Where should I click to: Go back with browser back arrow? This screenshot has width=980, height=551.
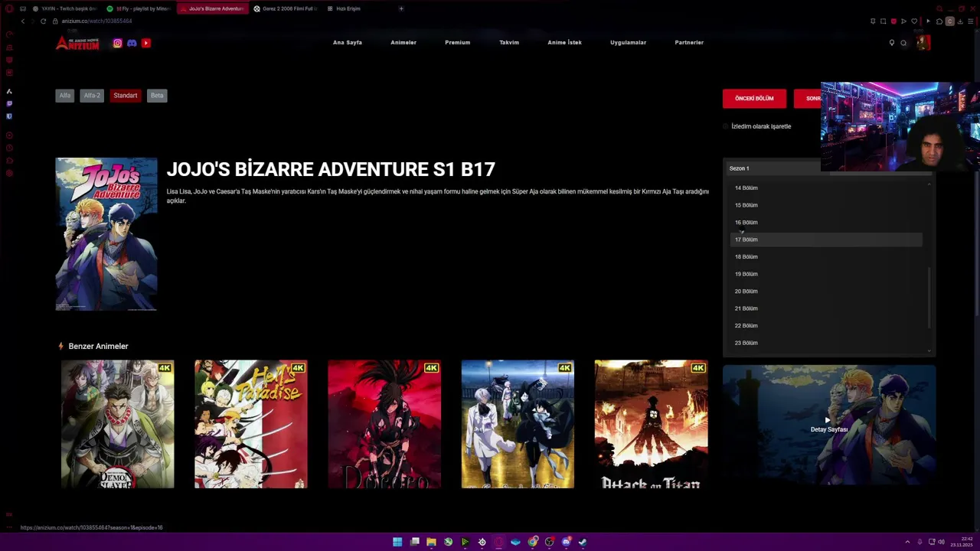(23, 21)
